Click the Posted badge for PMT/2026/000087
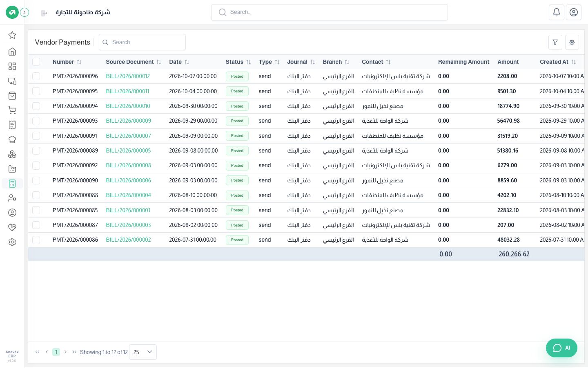This screenshot has height=368, width=588. 237,225
